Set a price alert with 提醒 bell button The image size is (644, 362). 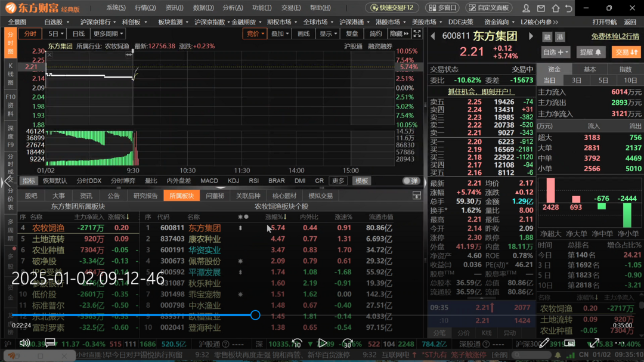(x=590, y=52)
